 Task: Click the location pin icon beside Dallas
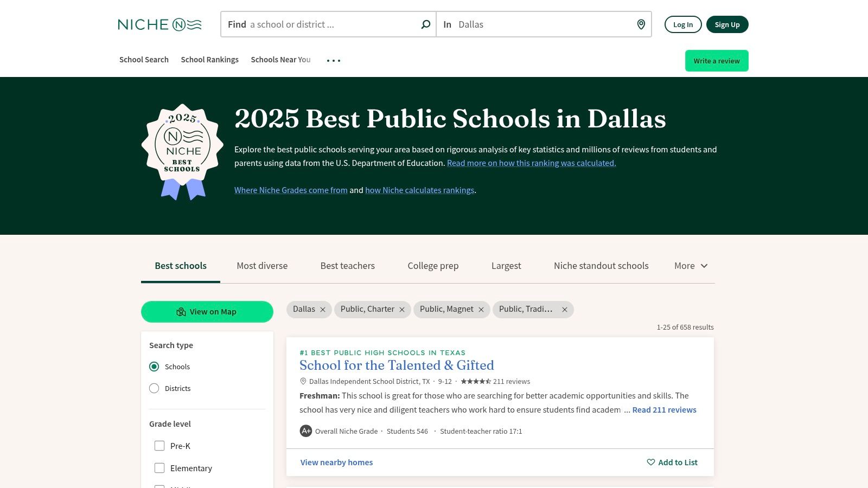[x=641, y=24]
